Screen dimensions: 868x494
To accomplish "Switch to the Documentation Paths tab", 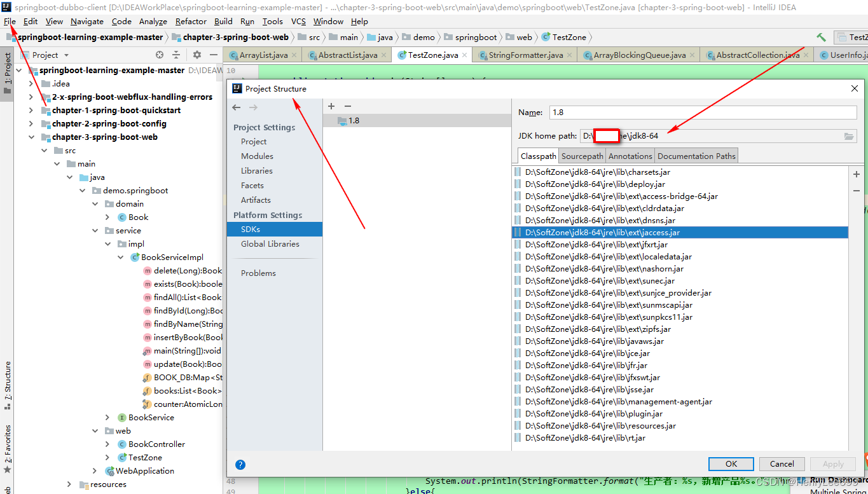I will (696, 156).
